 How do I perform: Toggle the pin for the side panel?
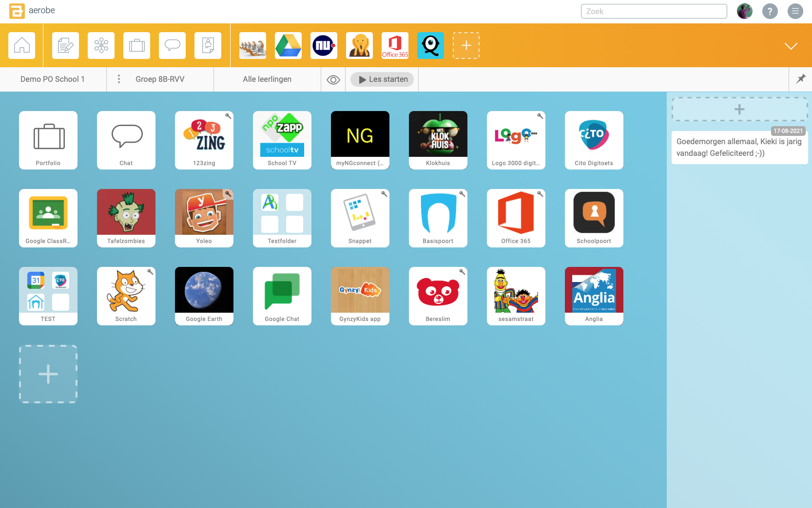pos(801,78)
